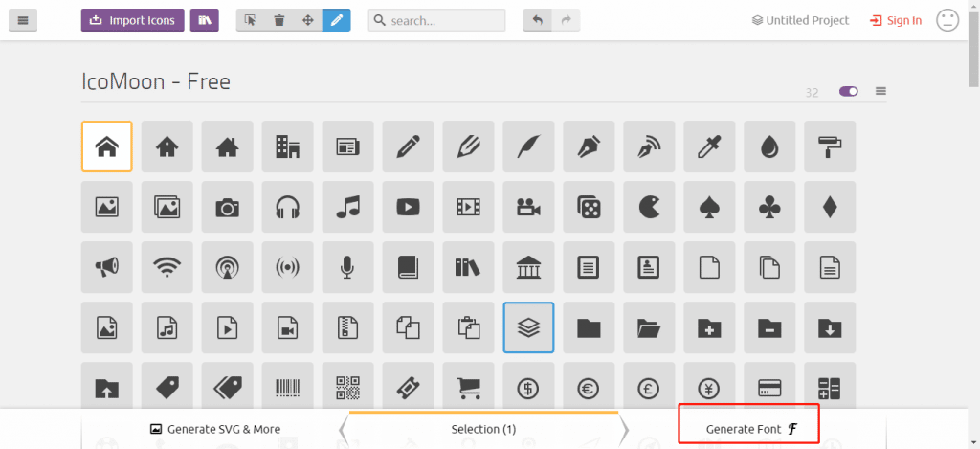
Task: Select the droplet icon
Action: [769, 146]
